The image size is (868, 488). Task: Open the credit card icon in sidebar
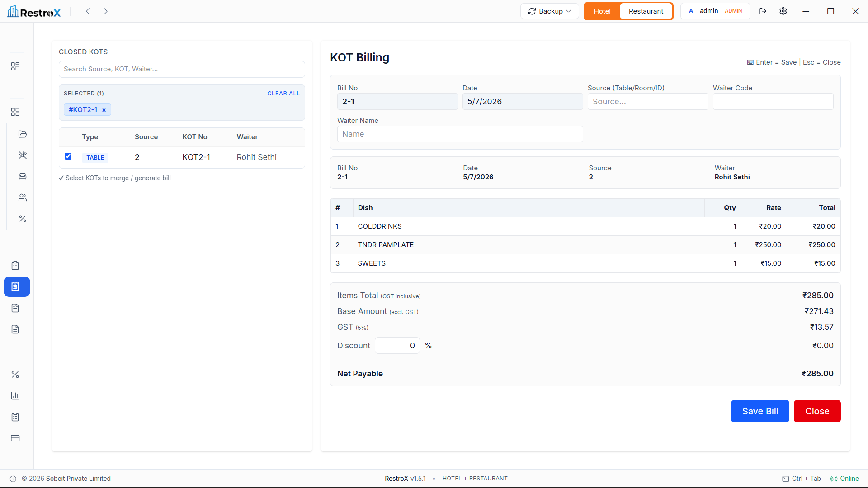pyautogui.click(x=15, y=438)
